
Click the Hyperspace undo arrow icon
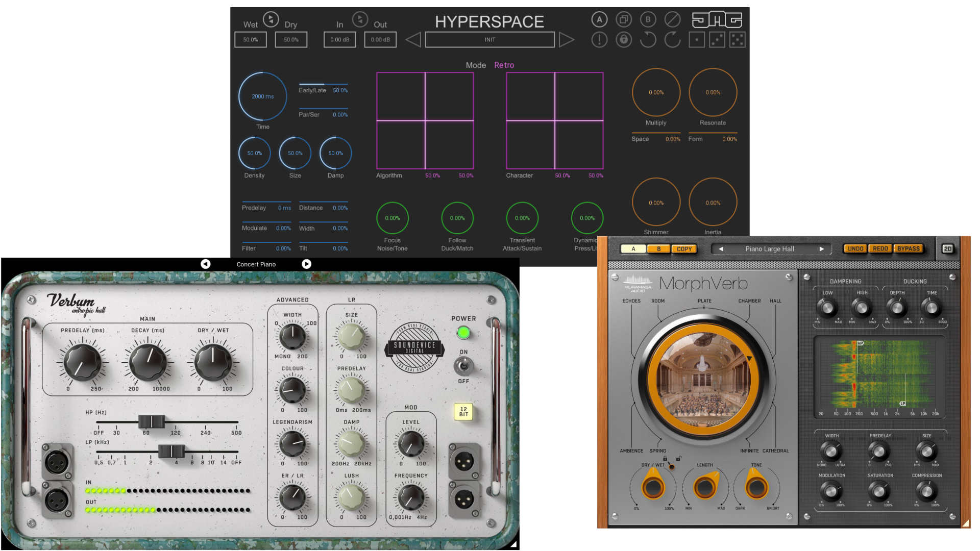pos(648,40)
